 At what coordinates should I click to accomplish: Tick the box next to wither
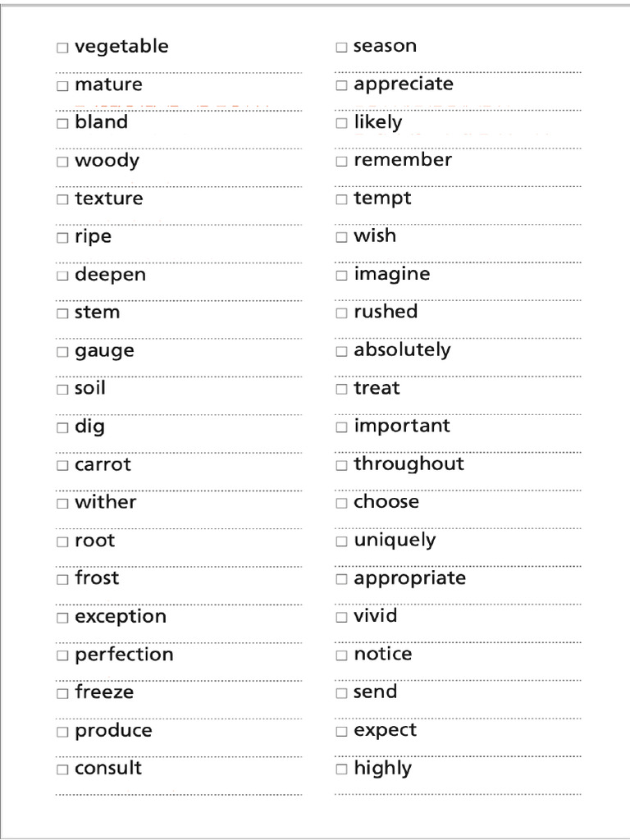tap(62, 504)
